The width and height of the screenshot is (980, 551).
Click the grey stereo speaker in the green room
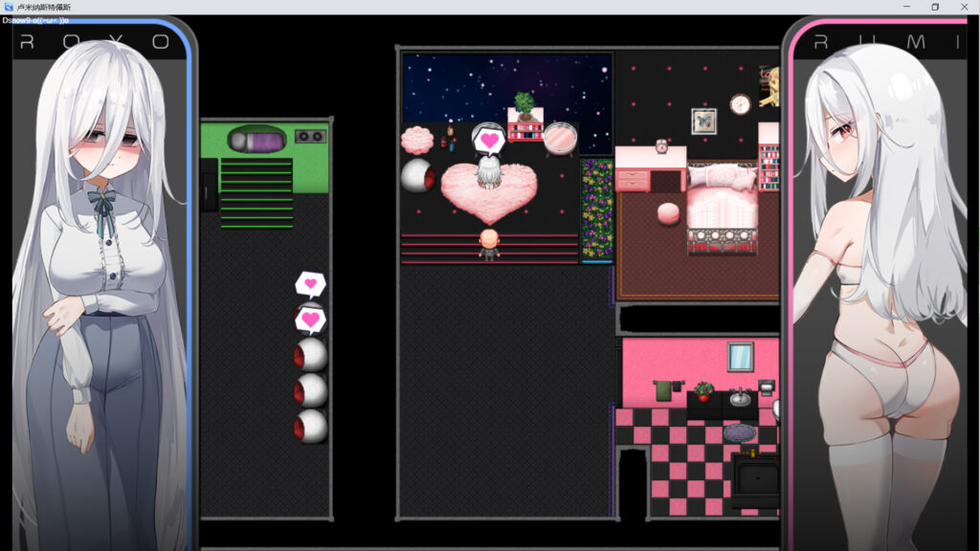pos(311,136)
